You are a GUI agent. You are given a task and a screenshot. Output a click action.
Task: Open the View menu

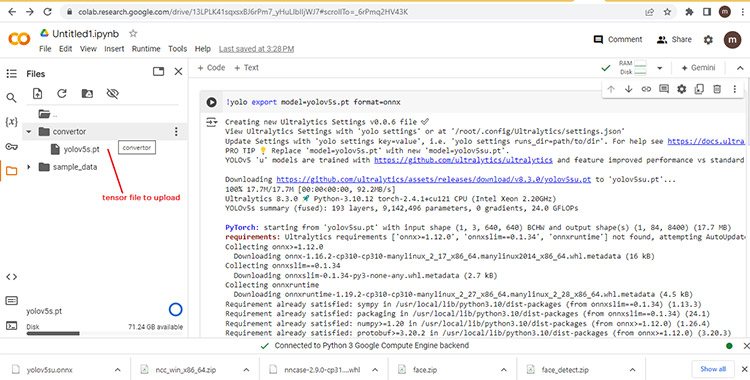tap(88, 49)
